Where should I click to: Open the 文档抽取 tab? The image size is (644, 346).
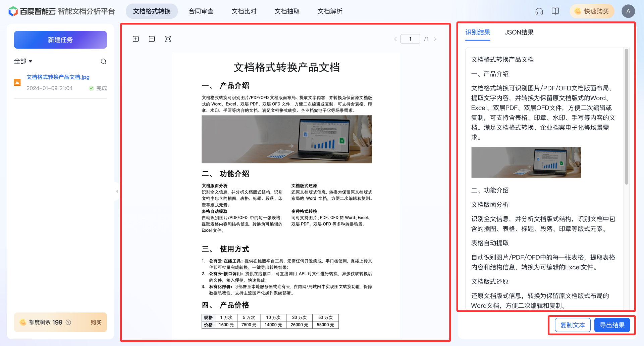pyautogui.click(x=287, y=11)
